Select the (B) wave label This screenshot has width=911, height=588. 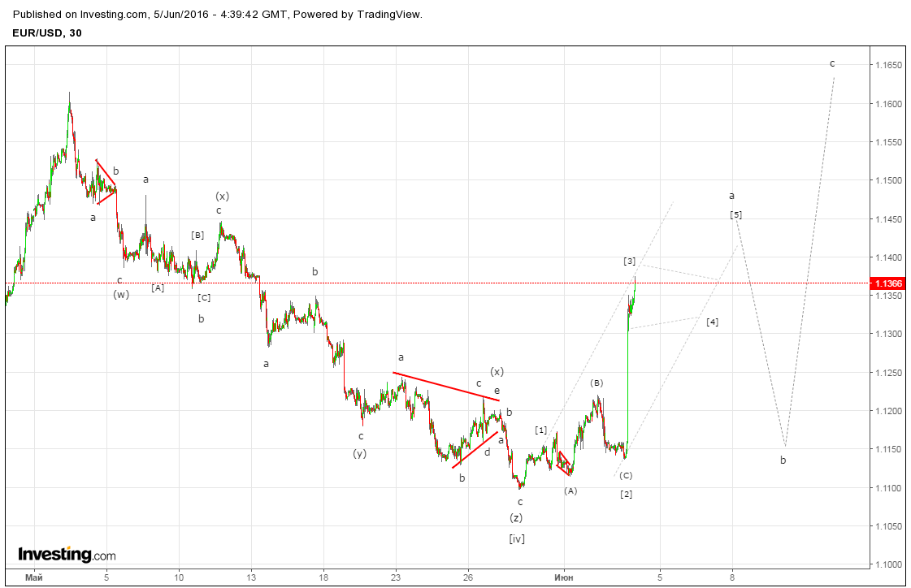(596, 383)
